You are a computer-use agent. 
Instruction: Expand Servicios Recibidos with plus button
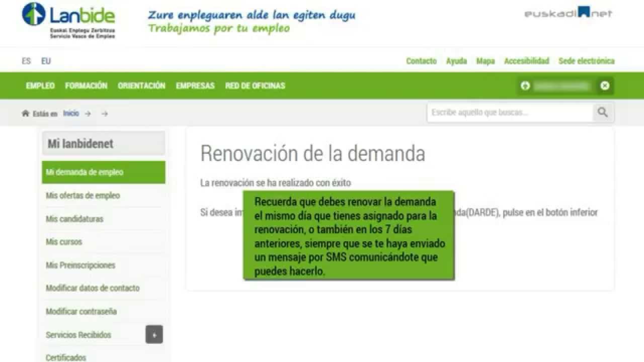tap(154, 334)
